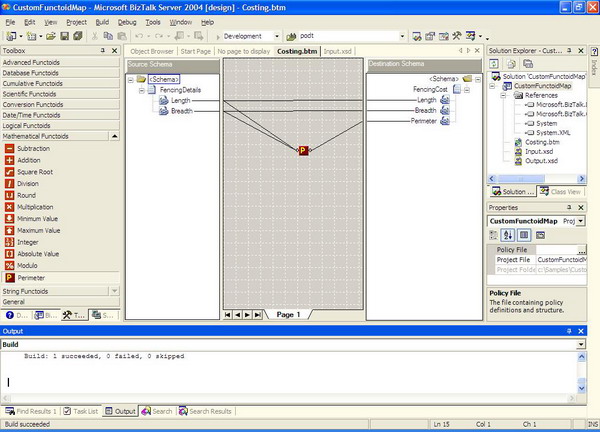Pin the Output panel auto-hide
Screen dimensions: 600x432
(569, 331)
